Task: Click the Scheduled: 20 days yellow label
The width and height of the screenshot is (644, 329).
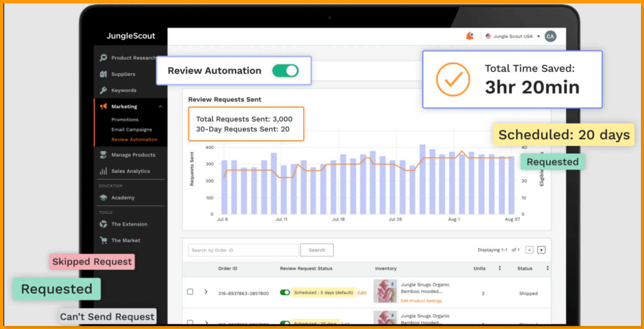Action: coord(564,135)
